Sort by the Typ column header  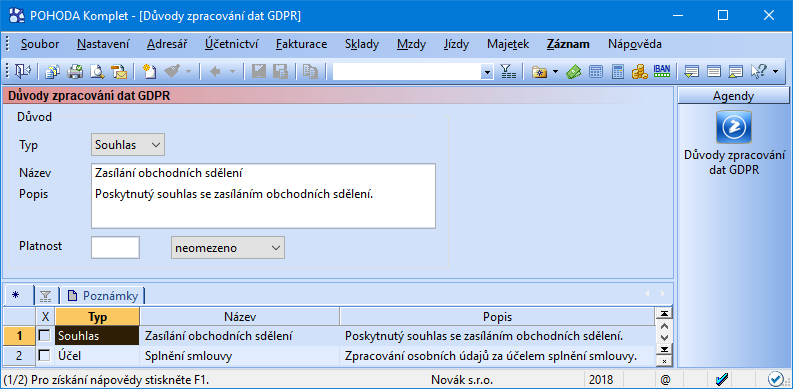coord(97,317)
